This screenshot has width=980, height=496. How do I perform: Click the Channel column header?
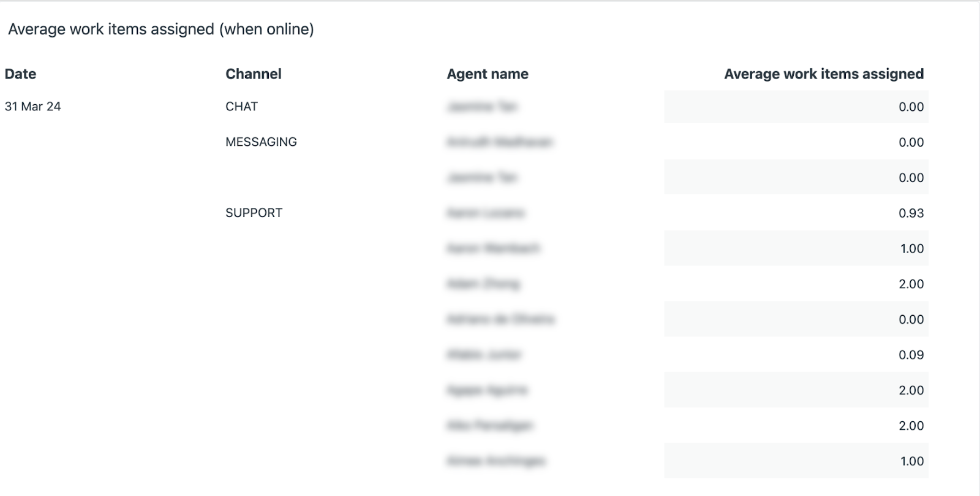click(x=254, y=74)
